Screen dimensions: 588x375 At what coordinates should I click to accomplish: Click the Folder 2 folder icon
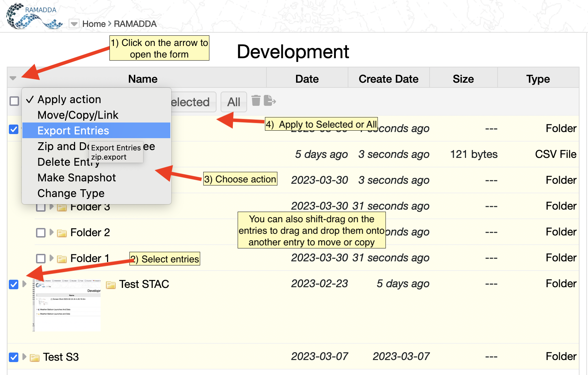pos(62,233)
